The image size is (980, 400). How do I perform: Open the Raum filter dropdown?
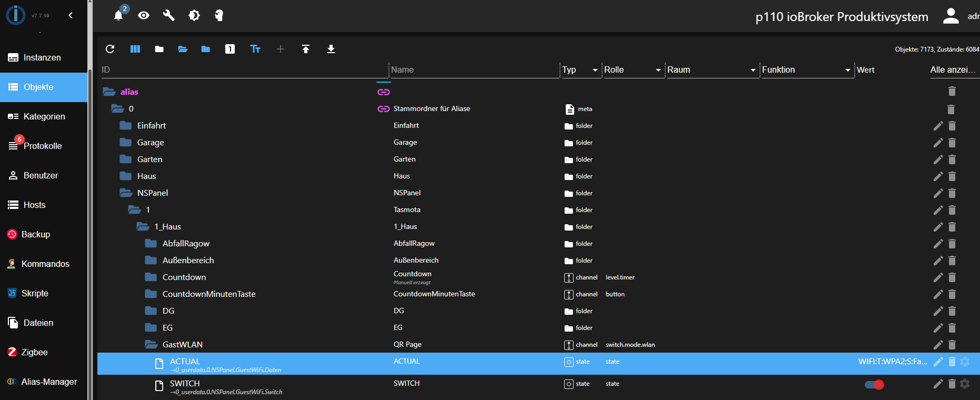(x=753, y=70)
